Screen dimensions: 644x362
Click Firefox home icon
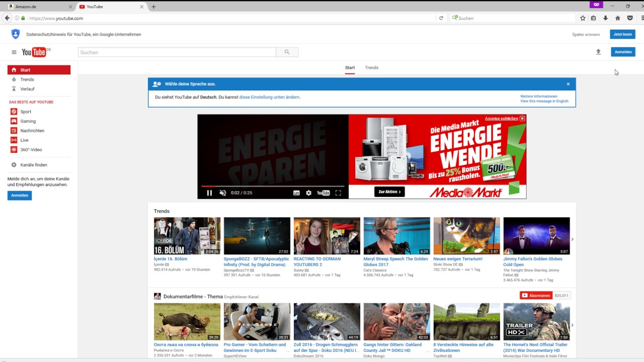tap(618, 18)
